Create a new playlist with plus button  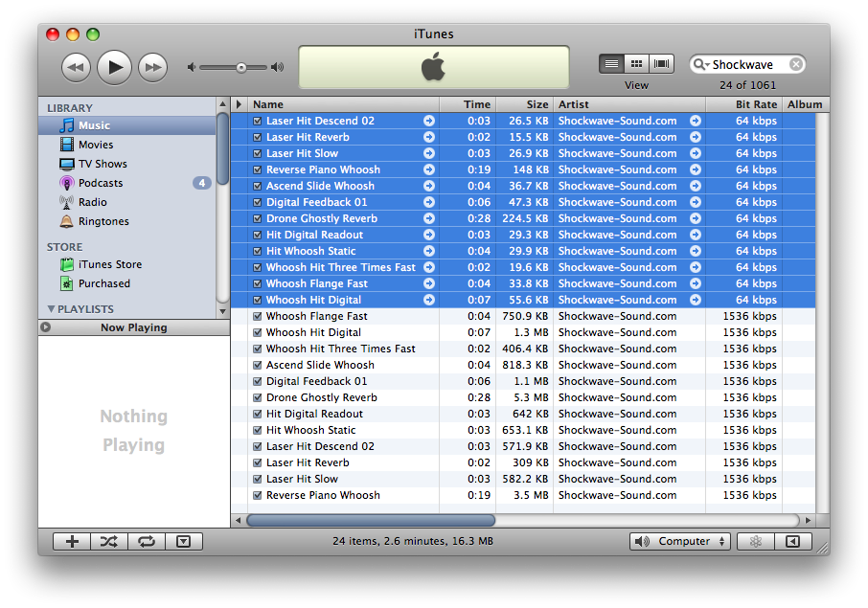point(72,541)
